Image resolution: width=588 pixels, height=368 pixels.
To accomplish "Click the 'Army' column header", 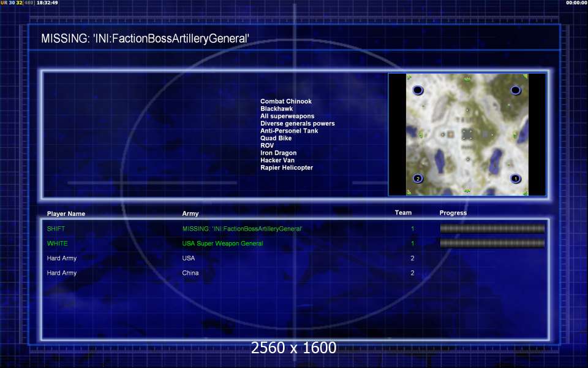I will (x=190, y=213).
